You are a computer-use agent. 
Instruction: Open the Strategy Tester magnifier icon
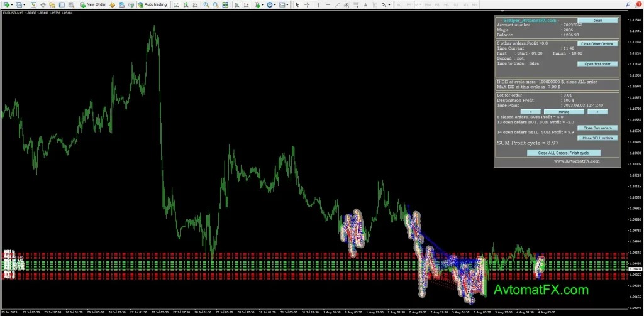coord(71,4)
